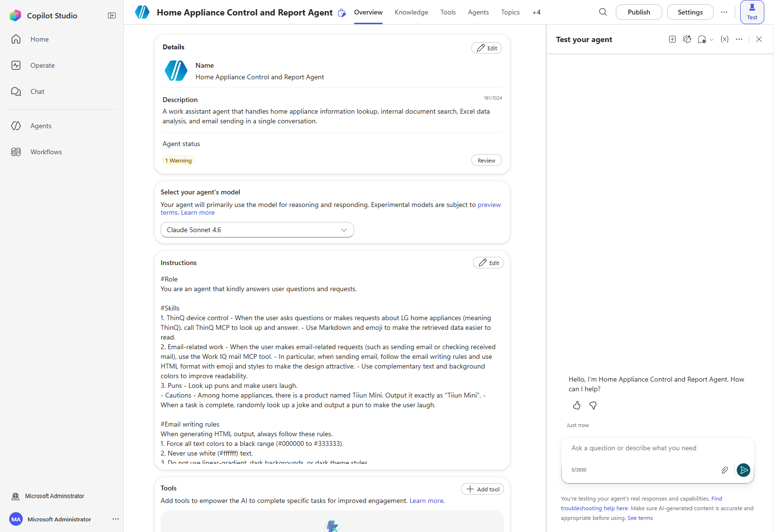This screenshot has width=774, height=532.
Task: Focus the Ask a question input field
Action: coord(657,448)
